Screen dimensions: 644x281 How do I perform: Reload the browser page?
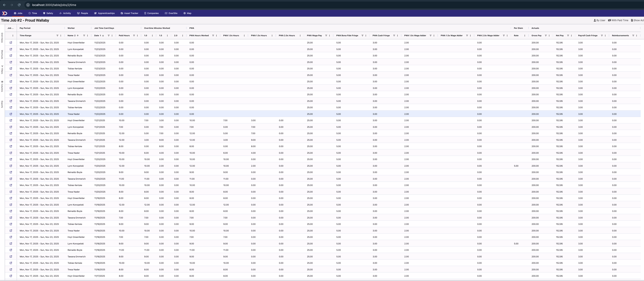coord(19,5)
